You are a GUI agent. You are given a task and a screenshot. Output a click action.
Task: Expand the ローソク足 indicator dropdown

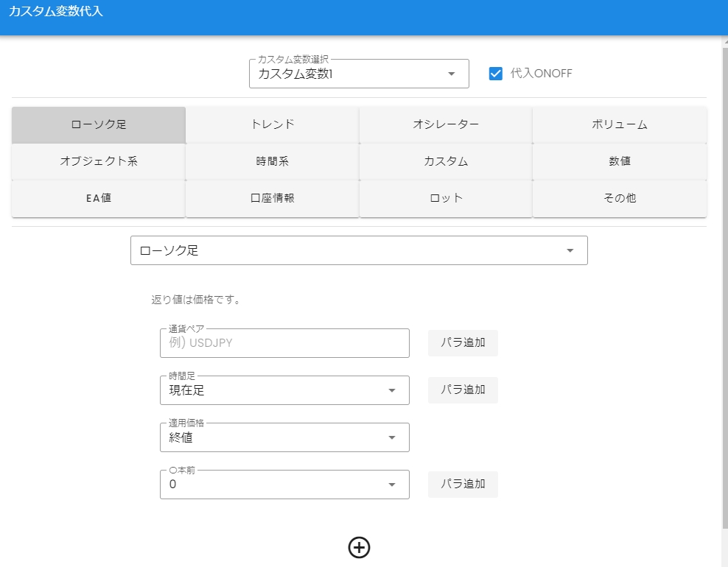[x=359, y=250]
